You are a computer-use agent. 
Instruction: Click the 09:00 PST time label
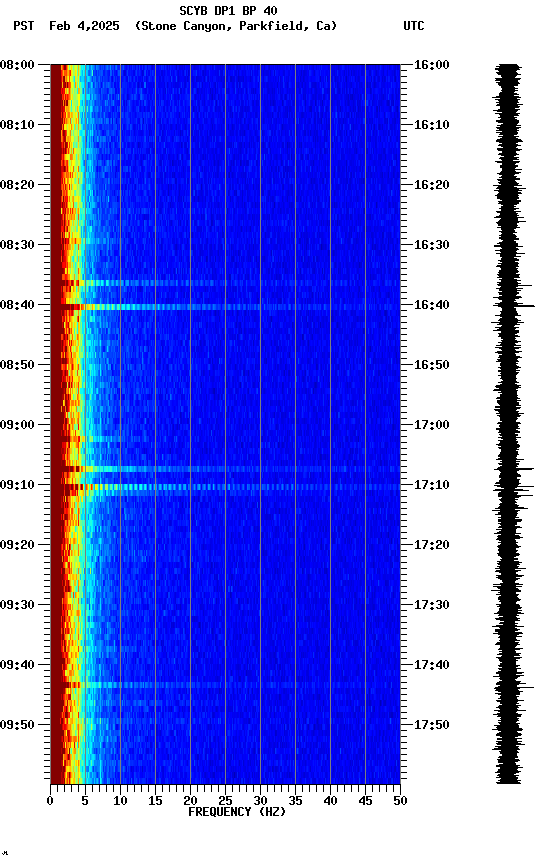(17, 425)
